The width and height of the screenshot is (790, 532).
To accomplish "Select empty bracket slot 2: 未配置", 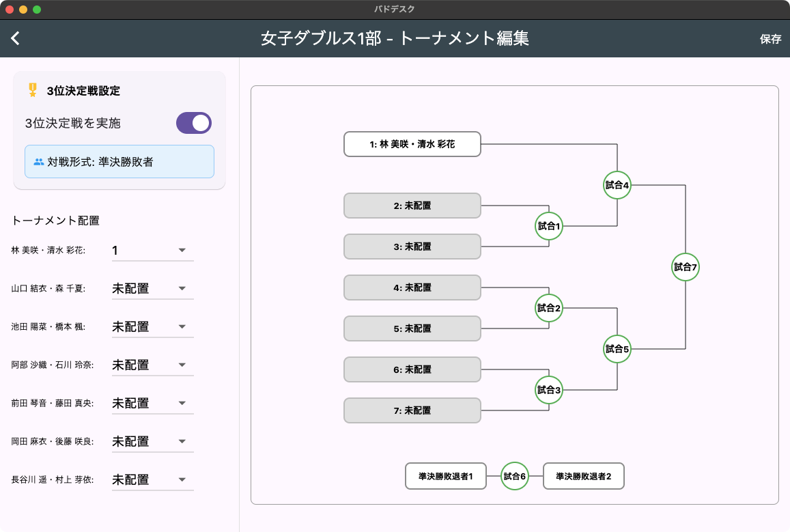I will tap(412, 206).
